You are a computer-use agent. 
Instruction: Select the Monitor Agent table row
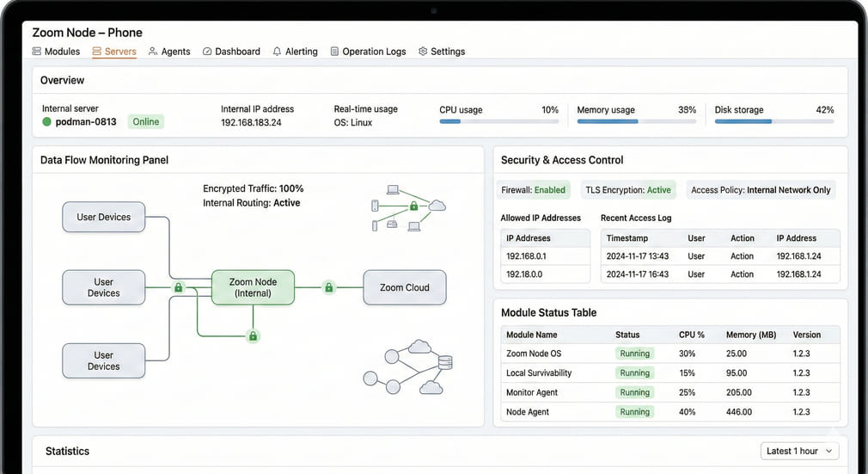670,392
